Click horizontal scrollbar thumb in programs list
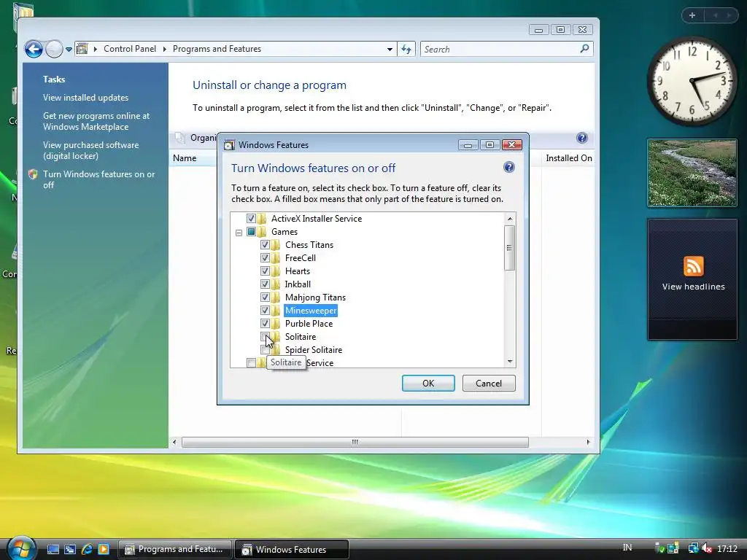747x560 pixels. [x=355, y=442]
